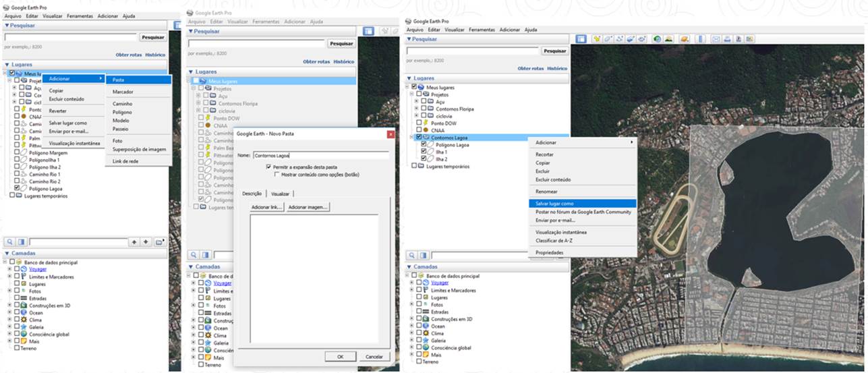Click magnifier icon above Camadas in middle window
This screenshot has width=868, height=373.
pos(194,254)
